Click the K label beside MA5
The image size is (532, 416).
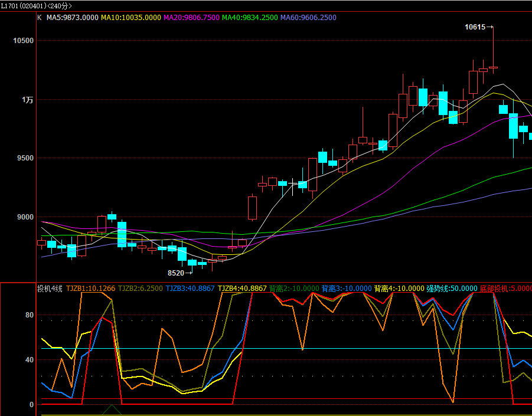pyautogui.click(x=40, y=18)
